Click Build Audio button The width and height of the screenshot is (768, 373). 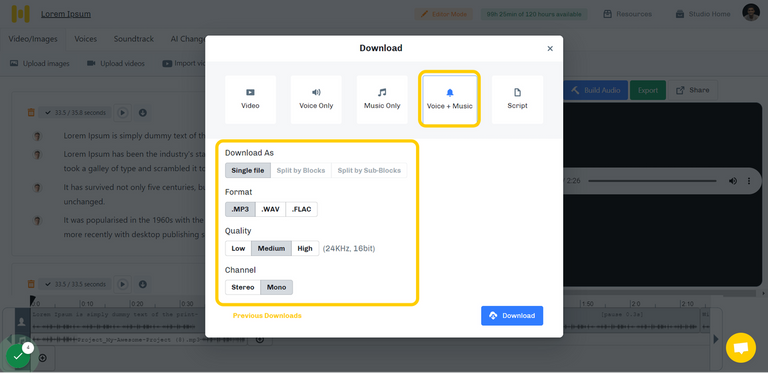tap(596, 90)
